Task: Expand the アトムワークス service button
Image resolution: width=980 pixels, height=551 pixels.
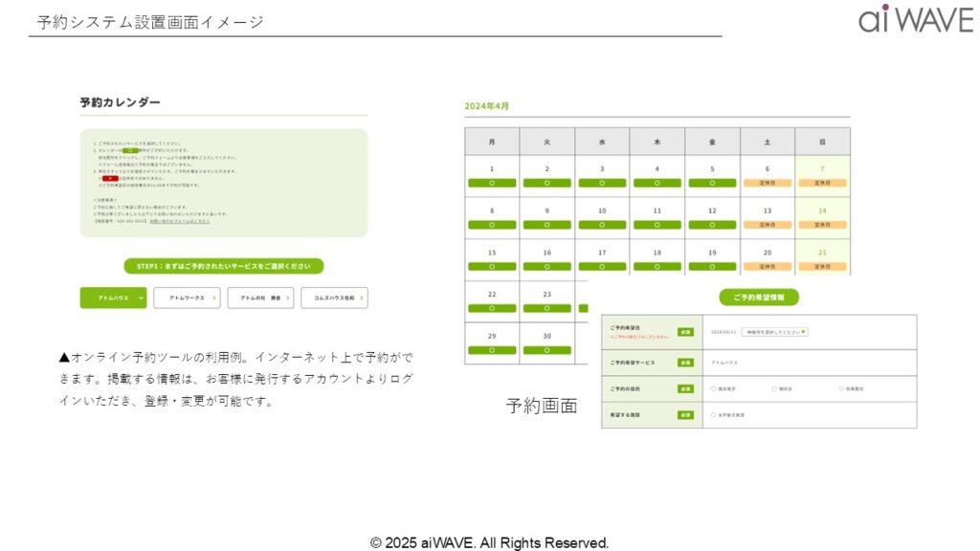Action: [187, 298]
